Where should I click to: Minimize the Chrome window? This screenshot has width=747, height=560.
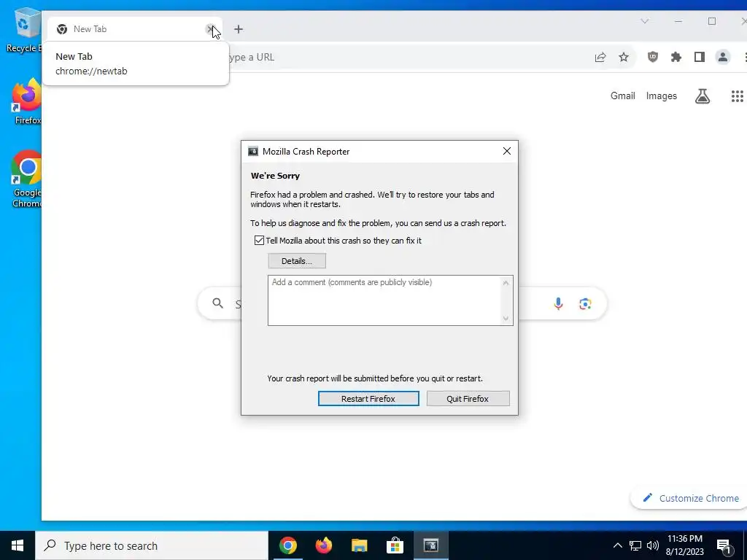tap(678, 21)
